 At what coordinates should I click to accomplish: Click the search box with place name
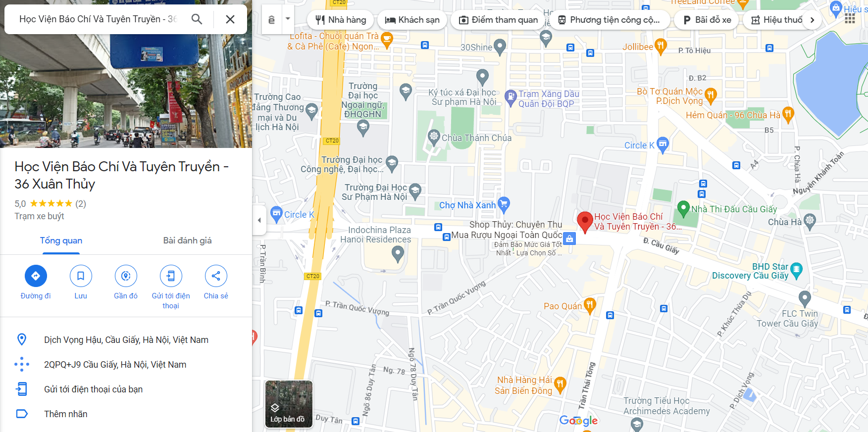tap(98, 19)
